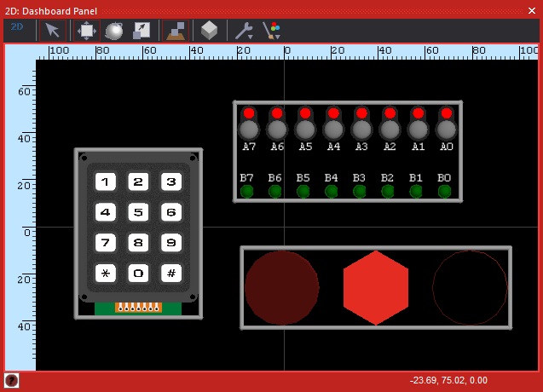The width and height of the screenshot is (543, 392).
Task: Select the bright red hexagon shape
Action: [x=376, y=288]
